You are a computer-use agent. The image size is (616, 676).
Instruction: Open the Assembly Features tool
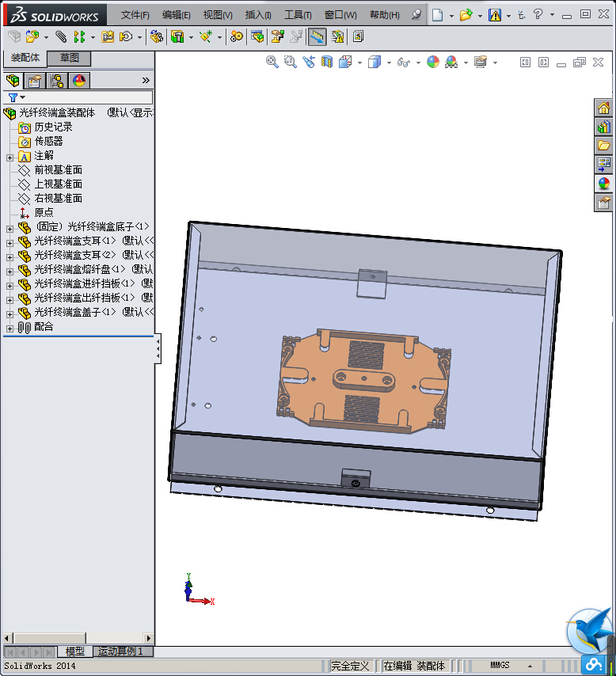[x=177, y=36]
